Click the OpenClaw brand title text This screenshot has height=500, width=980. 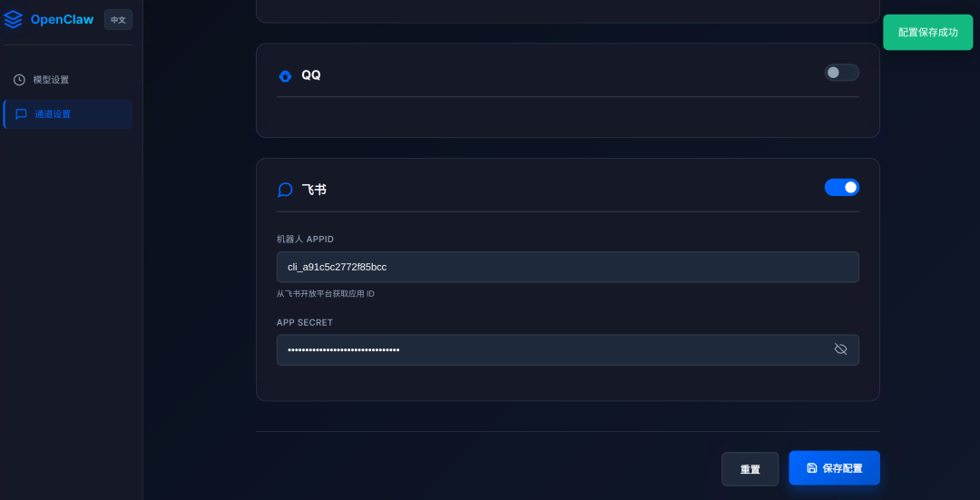(x=62, y=19)
